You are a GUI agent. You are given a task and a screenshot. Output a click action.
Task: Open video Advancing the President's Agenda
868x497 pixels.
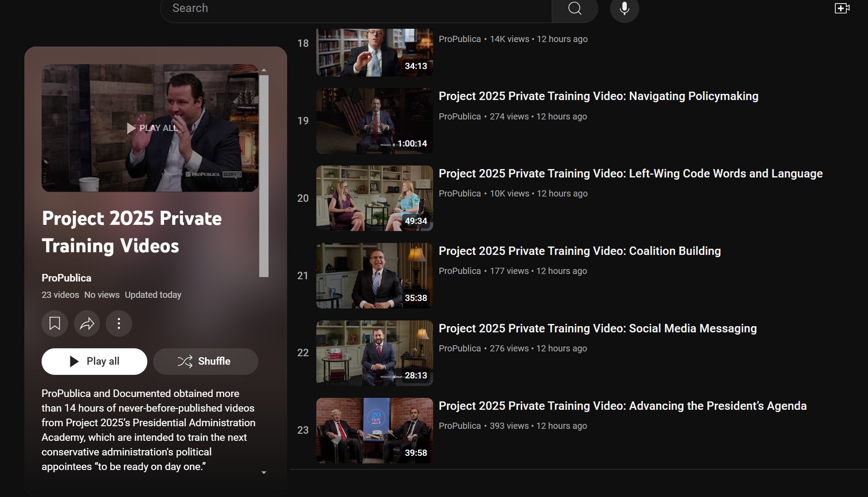click(x=623, y=406)
